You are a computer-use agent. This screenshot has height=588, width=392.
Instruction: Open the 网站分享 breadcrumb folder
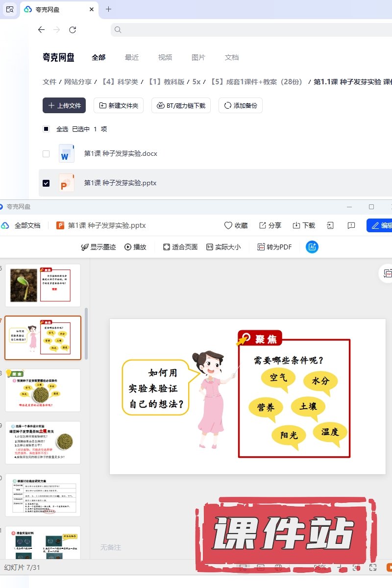click(x=78, y=82)
